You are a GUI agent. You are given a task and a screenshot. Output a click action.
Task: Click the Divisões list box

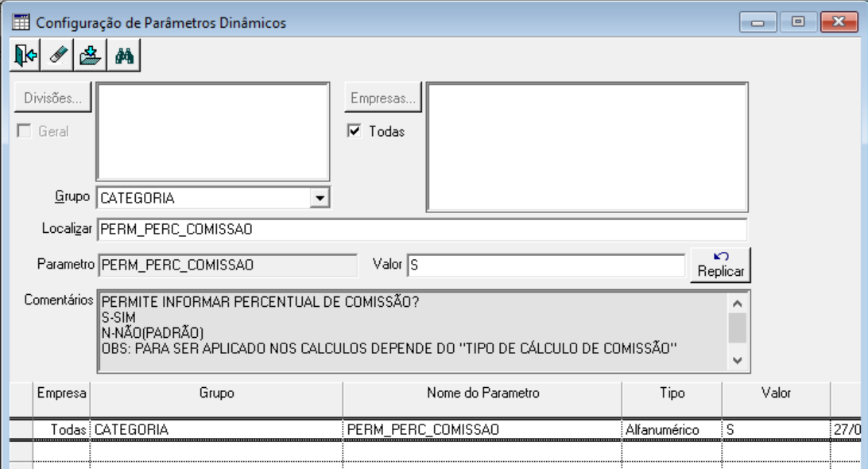tap(213, 132)
